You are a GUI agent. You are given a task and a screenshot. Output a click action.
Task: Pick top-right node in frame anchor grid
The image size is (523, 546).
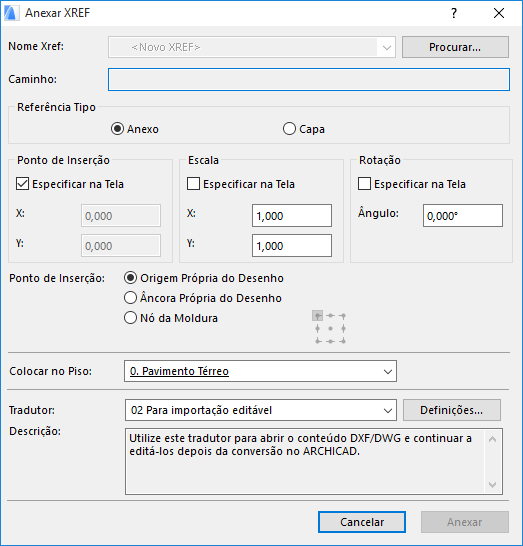[343, 316]
